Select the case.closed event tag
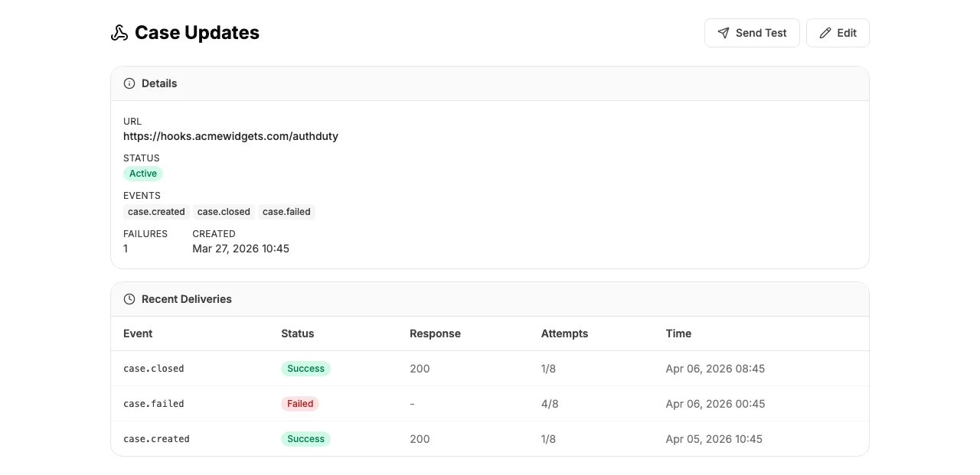This screenshot has height=475, width=980. [224, 212]
